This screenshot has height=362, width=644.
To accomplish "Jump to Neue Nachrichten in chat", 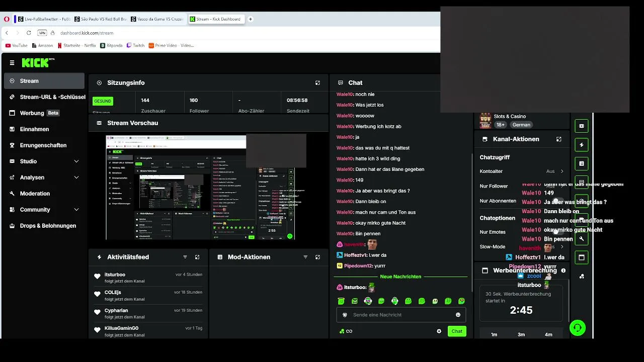I will (400, 277).
